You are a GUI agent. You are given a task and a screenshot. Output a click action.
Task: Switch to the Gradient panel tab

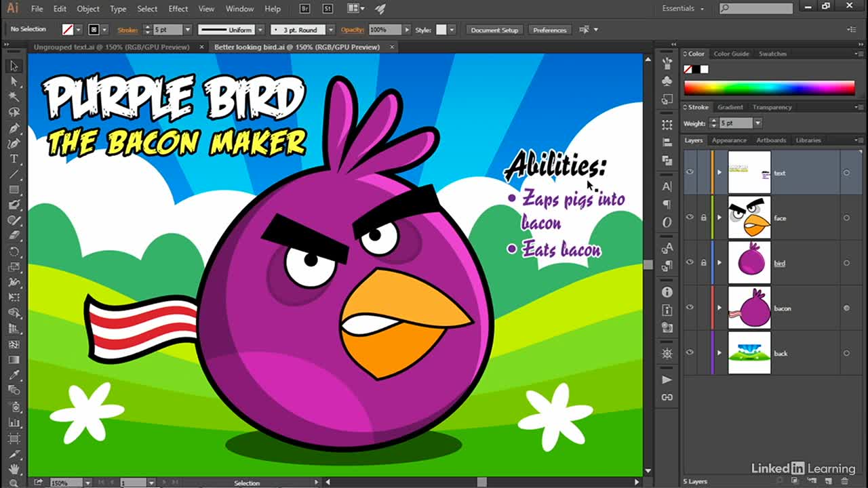pyautogui.click(x=730, y=107)
